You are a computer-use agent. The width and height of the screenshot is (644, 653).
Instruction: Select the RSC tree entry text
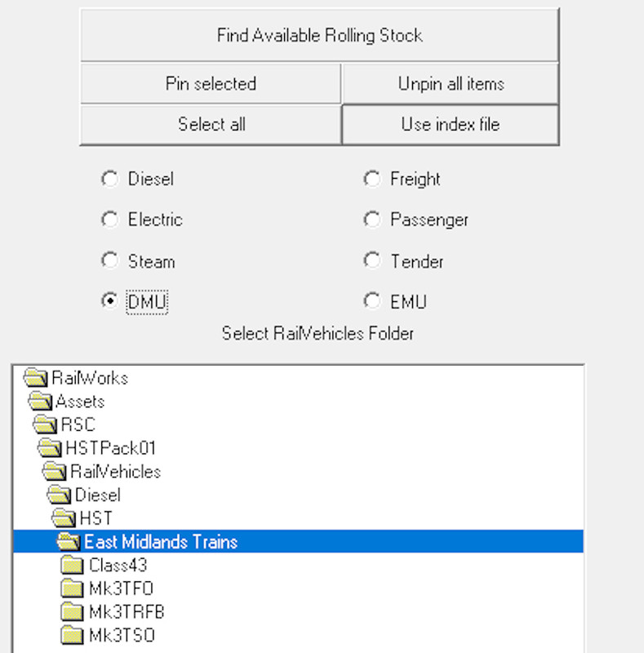pyautogui.click(x=78, y=424)
